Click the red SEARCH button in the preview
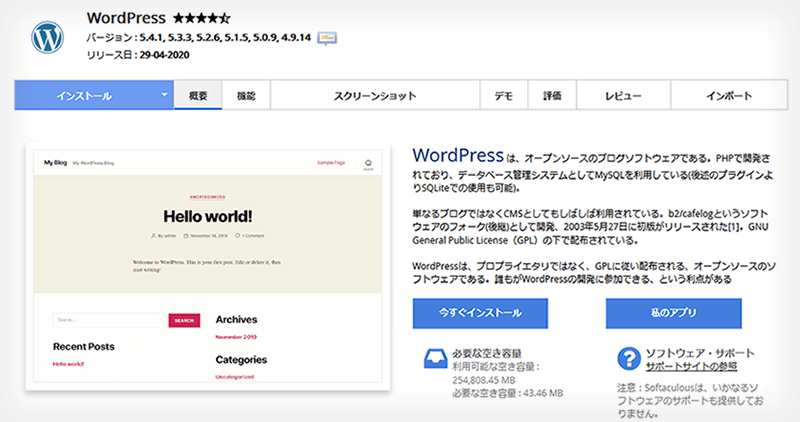The image size is (800, 422). [184, 320]
